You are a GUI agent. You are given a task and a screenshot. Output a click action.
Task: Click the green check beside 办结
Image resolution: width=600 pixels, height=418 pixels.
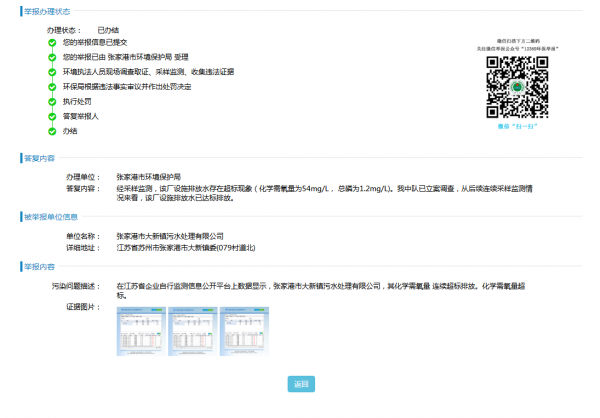52,131
